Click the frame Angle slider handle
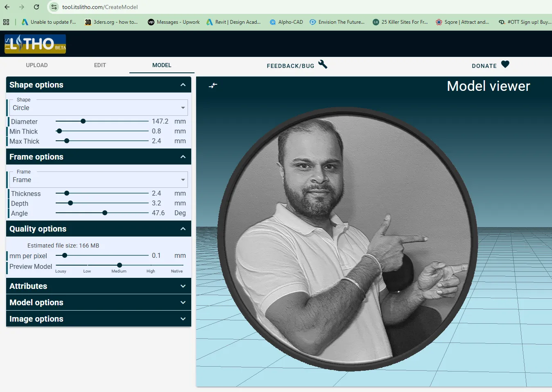 coord(105,213)
